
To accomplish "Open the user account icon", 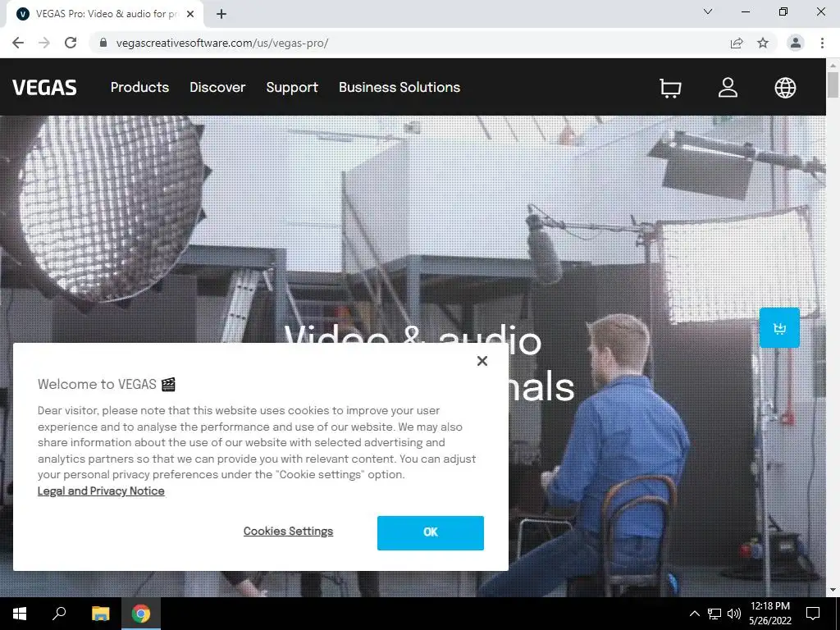I will pyautogui.click(x=728, y=87).
